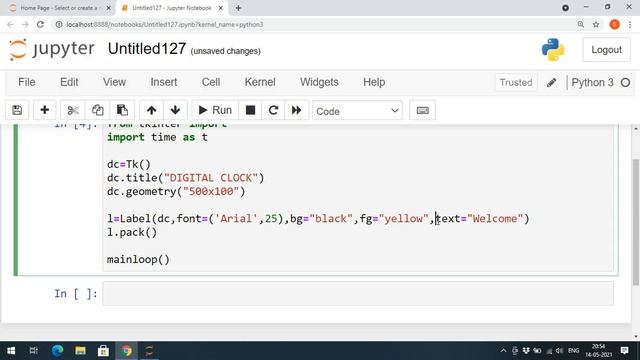640x360 pixels.
Task: Insert cell below with plus icon
Action: click(44, 110)
